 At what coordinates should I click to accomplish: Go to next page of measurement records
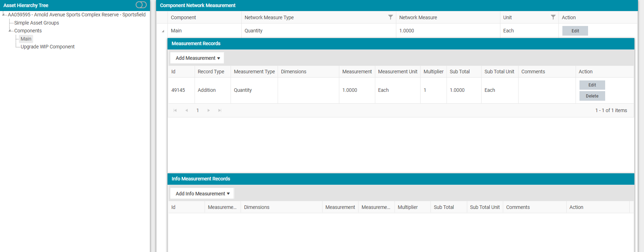[x=208, y=110]
